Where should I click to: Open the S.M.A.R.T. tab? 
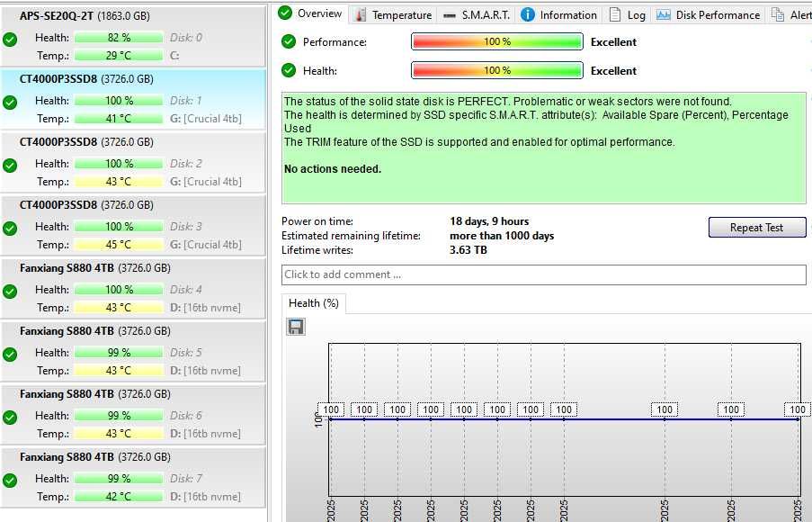[477, 15]
